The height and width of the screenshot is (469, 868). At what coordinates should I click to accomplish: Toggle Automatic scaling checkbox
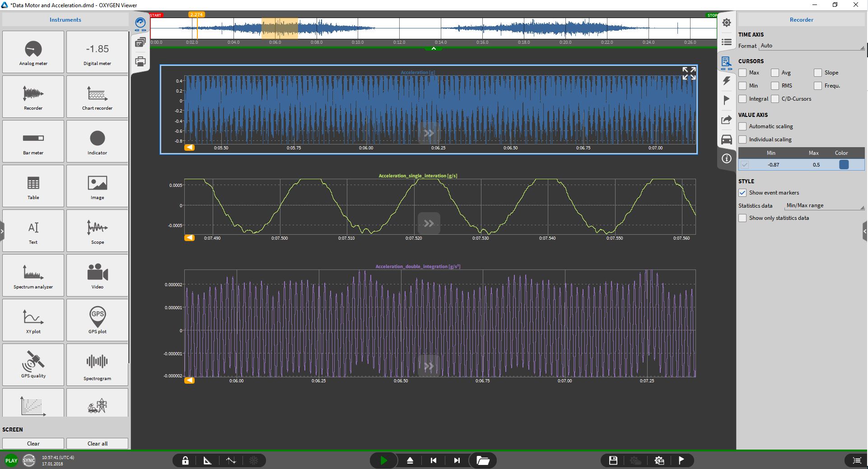pos(742,126)
